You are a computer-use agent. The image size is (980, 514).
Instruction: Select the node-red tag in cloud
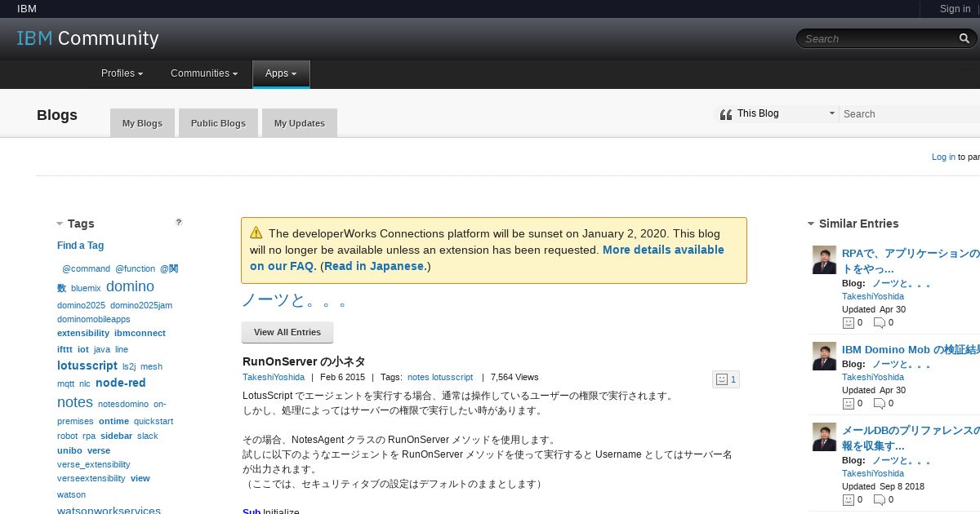click(121, 383)
